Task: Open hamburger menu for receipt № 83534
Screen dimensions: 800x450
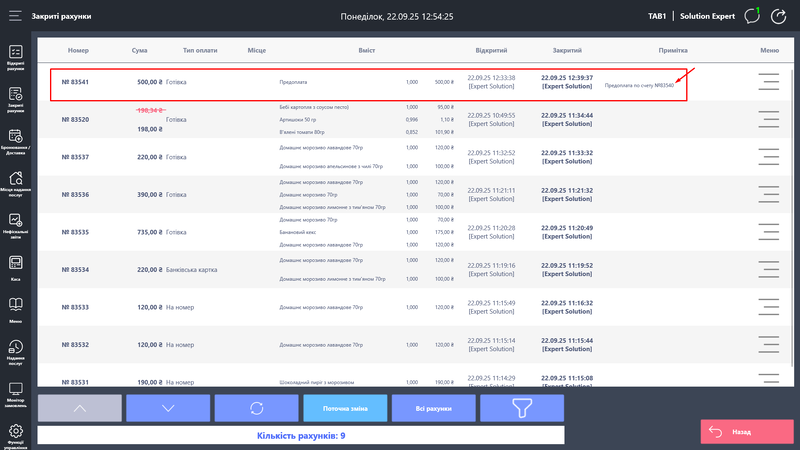Action: [768, 270]
